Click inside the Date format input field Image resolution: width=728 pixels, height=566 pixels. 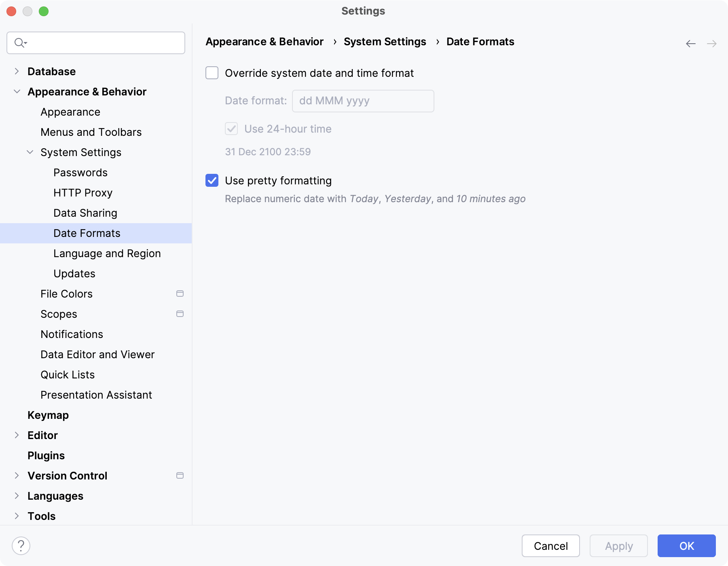pos(362,101)
